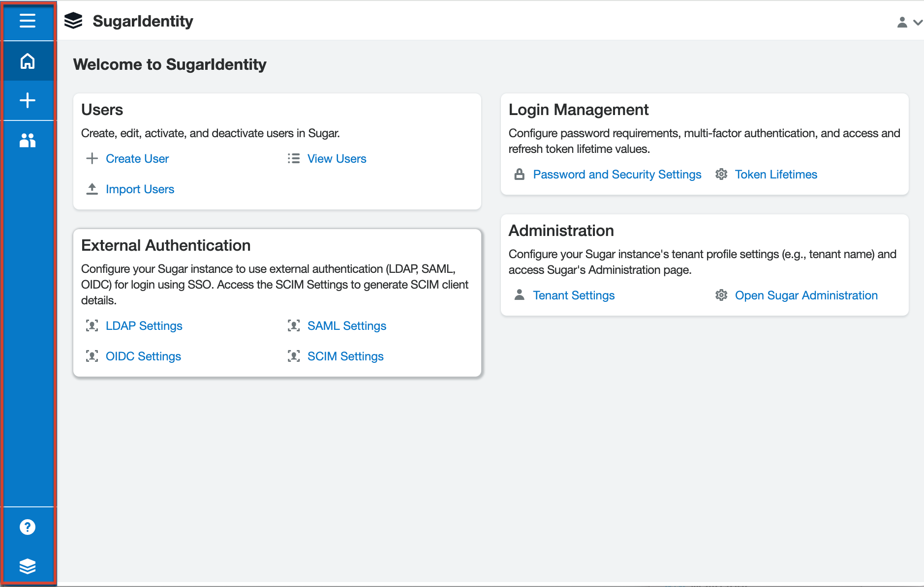Image resolution: width=924 pixels, height=587 pixels.
Task: Open SCIM Settings
Action: pyautogui.click(x=345, y=356)
